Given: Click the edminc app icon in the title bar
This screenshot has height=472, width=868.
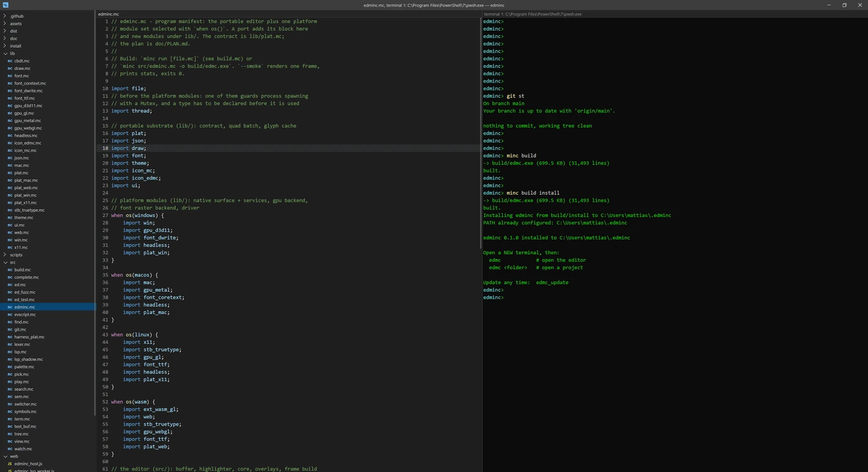Looking at the screenshot, I should (5, 5).
